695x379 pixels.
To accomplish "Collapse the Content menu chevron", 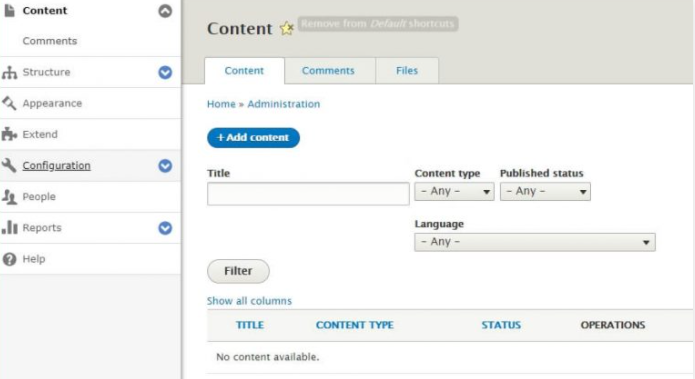I will [x=165, y=11].
